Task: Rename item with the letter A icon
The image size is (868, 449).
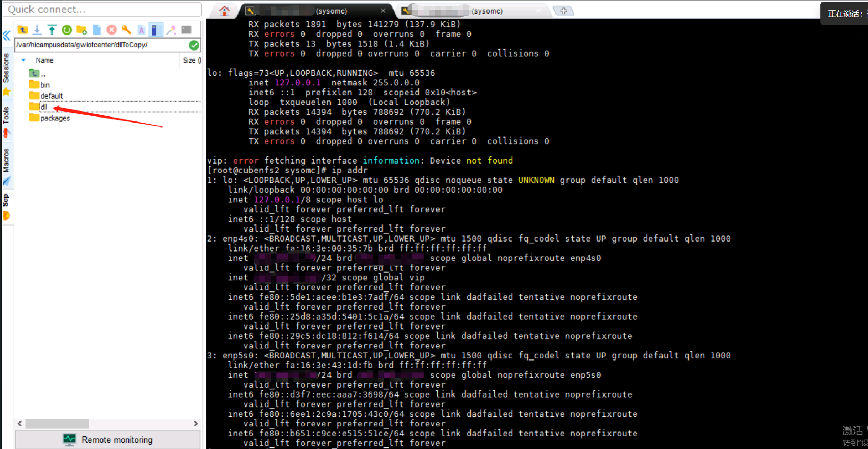Action: pyautogui.click(x=141, y=30)
